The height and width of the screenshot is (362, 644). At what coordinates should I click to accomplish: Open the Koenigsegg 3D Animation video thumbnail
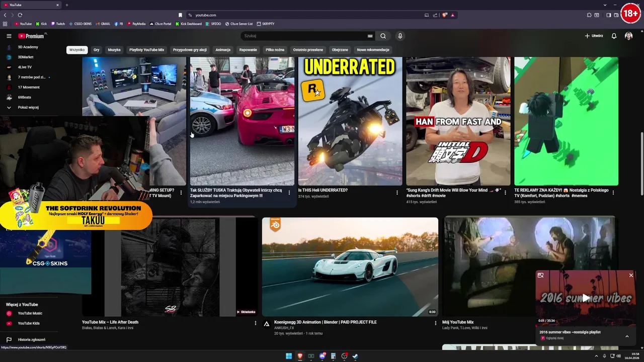coord(350,267)
